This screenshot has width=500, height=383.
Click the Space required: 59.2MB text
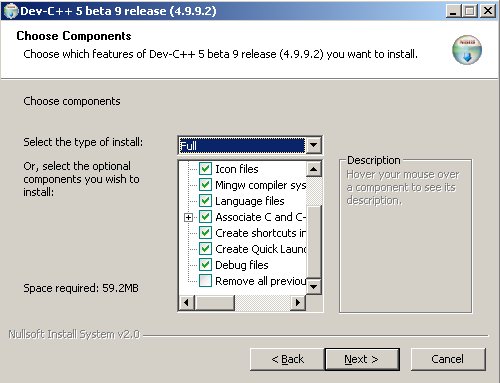(x=81, y=288)
